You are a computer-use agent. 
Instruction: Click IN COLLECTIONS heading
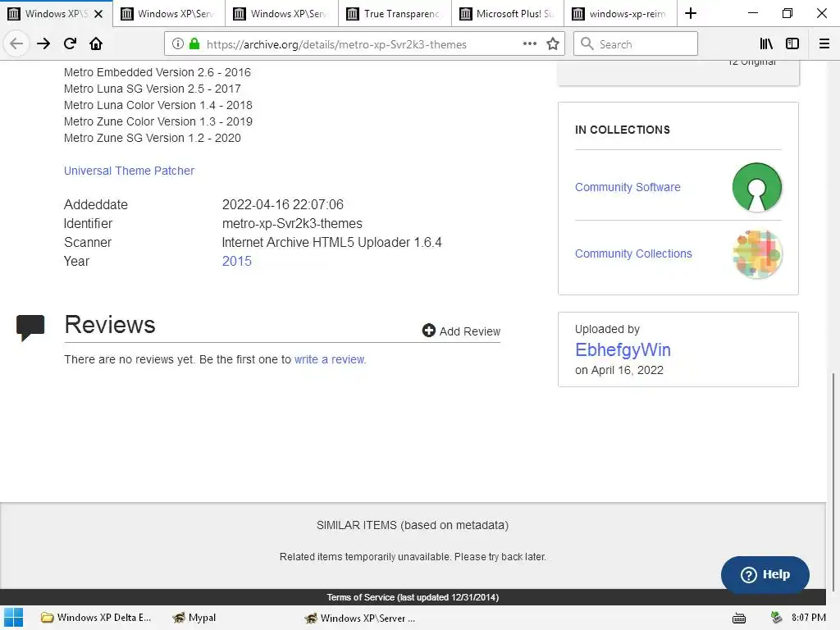[x=623, y=130]
